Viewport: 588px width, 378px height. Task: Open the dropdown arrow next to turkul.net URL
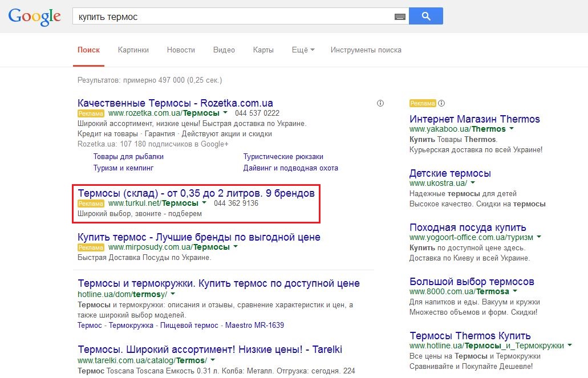204,203
